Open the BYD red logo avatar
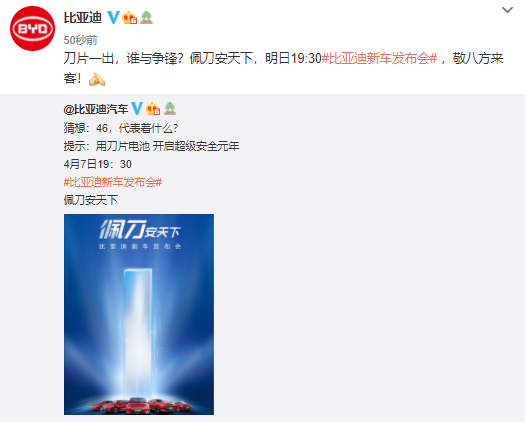This screenshot has width=525, height=422. point(32,28)
